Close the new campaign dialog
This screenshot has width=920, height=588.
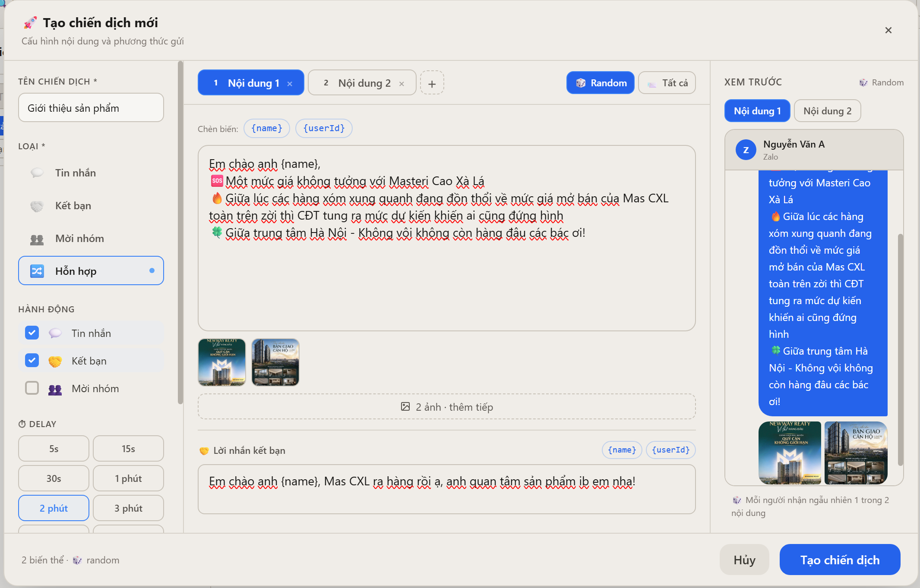(x=888, y=30)
